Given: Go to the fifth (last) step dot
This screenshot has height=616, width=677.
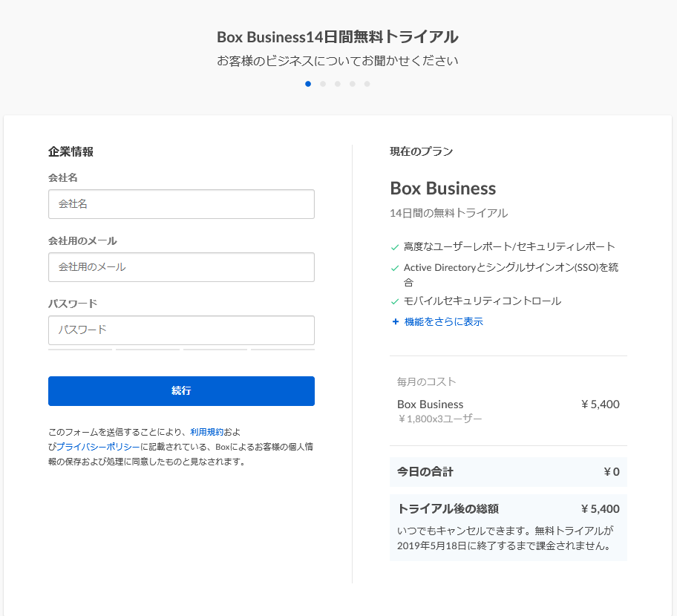Looking at the screenshot, I should tap(367, 84).
